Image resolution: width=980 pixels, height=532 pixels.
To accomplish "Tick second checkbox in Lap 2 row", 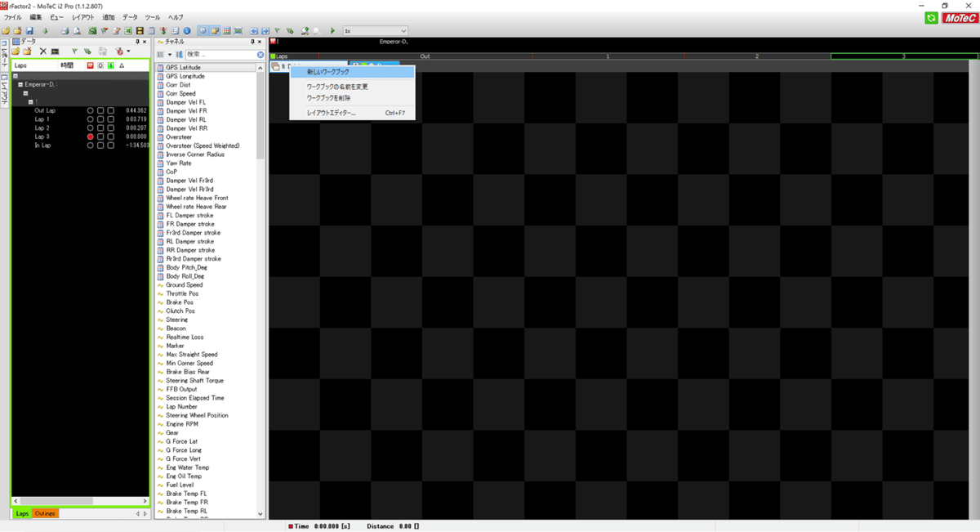I will pos(110,128).
